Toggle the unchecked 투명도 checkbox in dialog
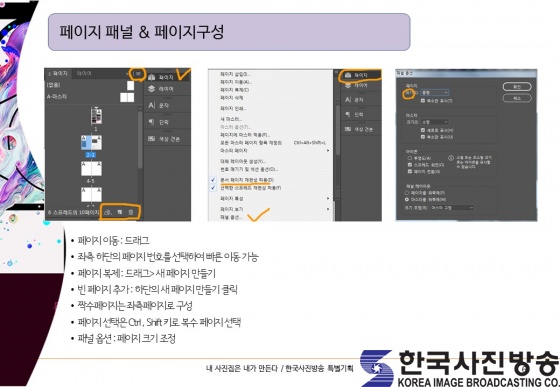Image resolution: width=560 pixels, height=387 pixels. point(410,158)
